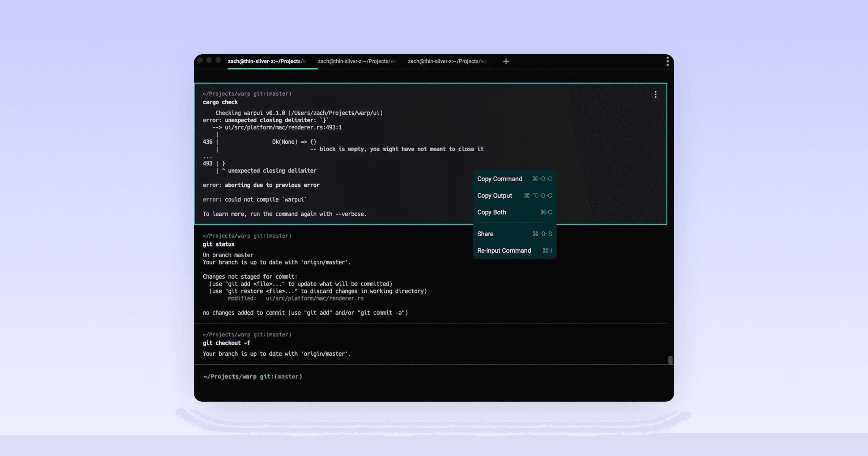Switch to the first bold terminal tab
Viewport: 868px width, 456px height.
coord(267,62)
